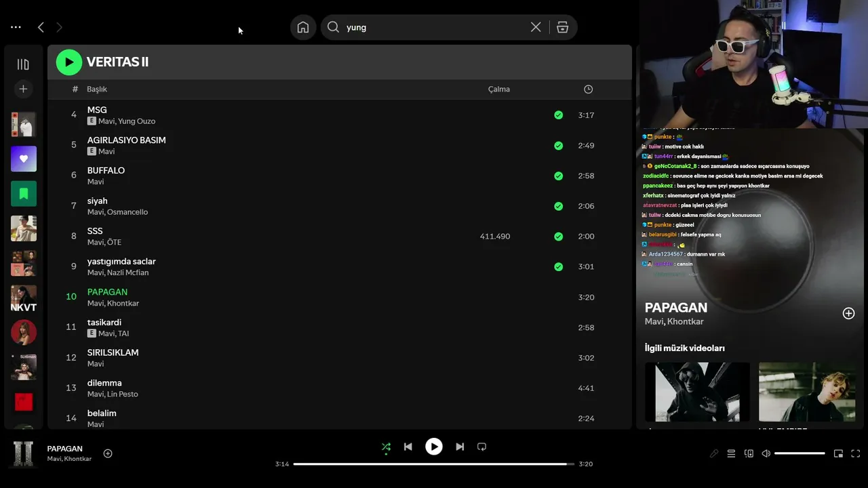Open the circular artist thumbnail in sidebar
The width and height of the screenshot is (868, 488).
click(24, 333)
